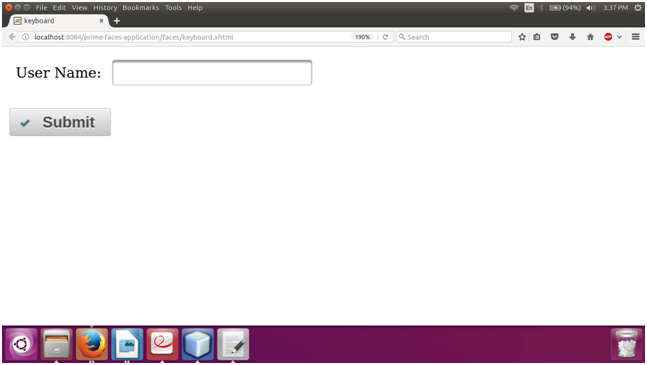Open the Firefox hamburger menu
This screenshot has width=647, height=365.
point(635,37)
